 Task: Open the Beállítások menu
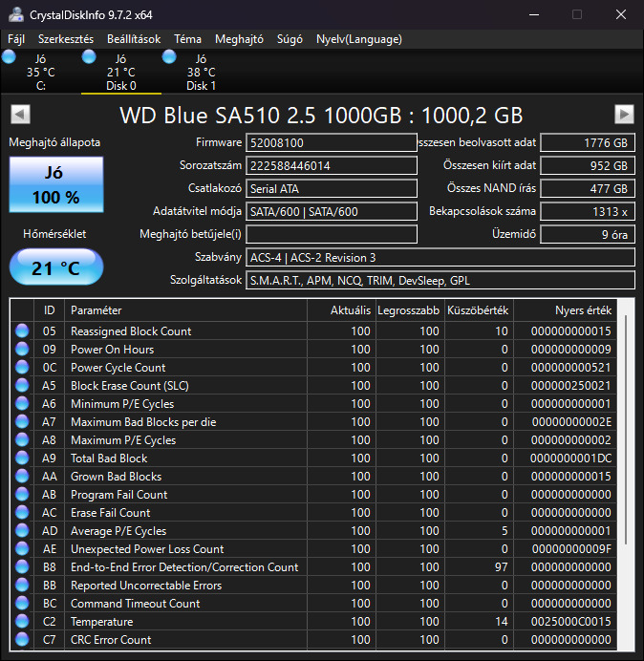click(x=134, y=39)
